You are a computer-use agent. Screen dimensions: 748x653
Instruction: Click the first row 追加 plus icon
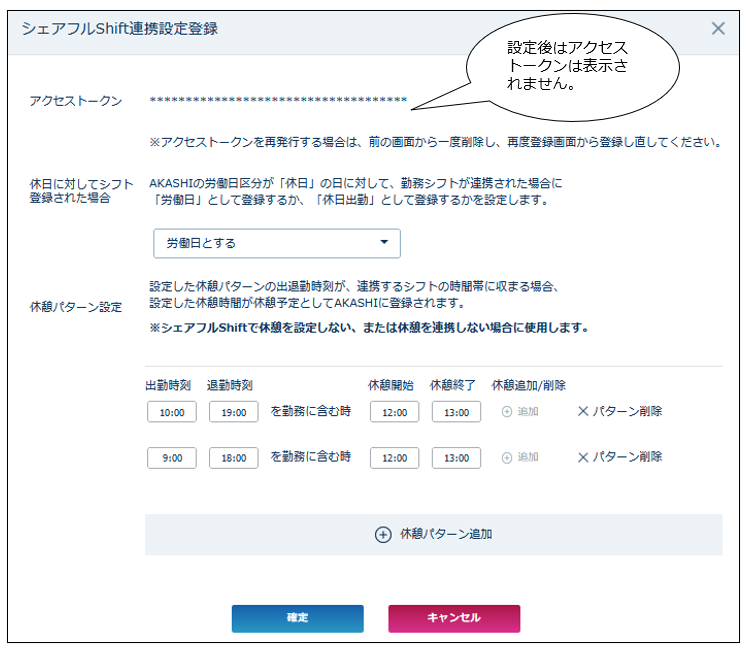coord(507,412)
